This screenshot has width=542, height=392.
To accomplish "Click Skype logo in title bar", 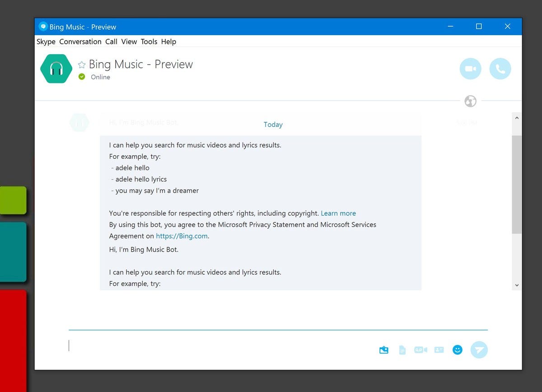I will click(43, 27).
